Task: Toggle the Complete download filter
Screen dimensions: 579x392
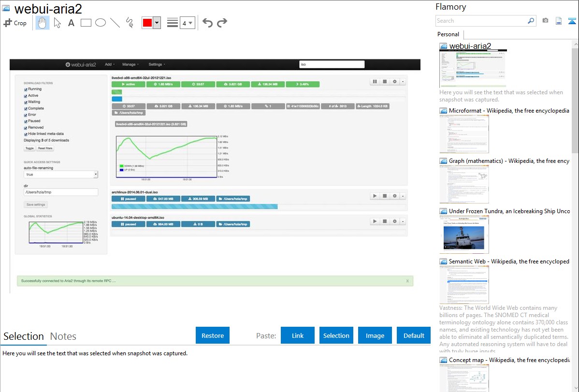Action: (x=26, y=109)
